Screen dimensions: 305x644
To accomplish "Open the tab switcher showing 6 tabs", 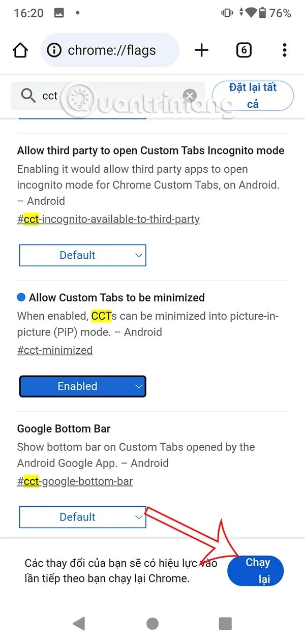I will coord(243,50).
